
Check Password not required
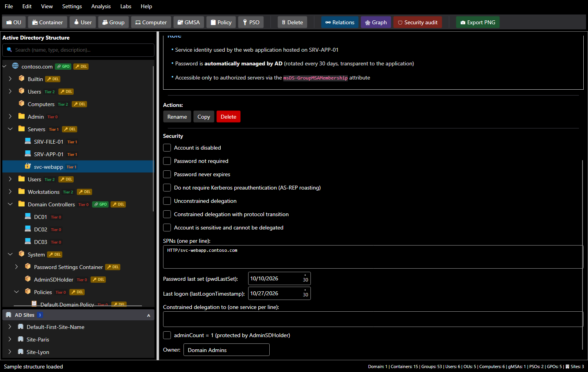pyautogui.click(x=167, y=161)
